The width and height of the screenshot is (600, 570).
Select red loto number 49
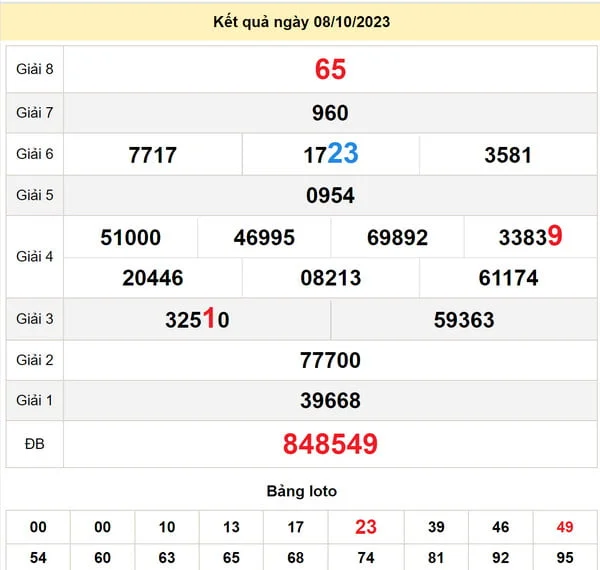point(567,527)
